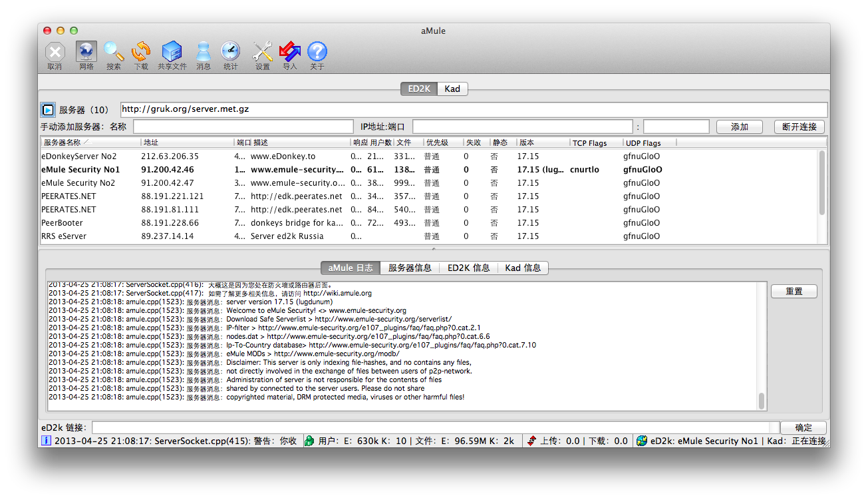Click the 添加 add server button

pyautogui.click(x=740, y=126)
